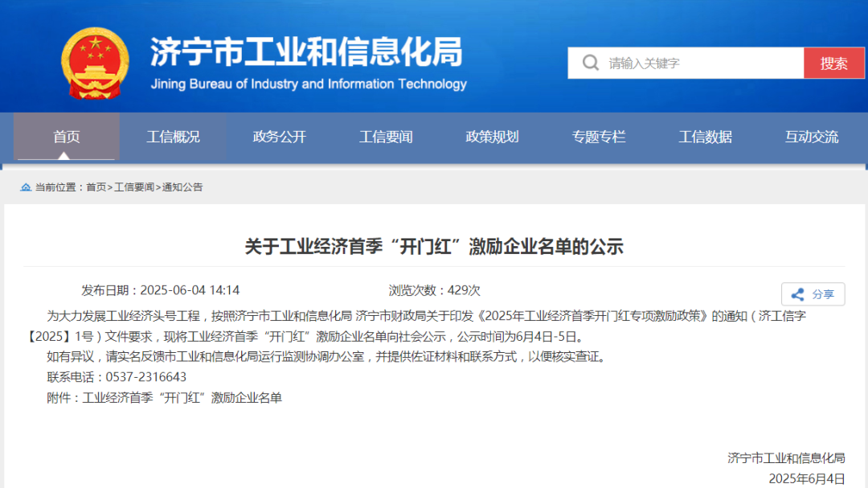Open the 工信概况 nav tab
868x488 pixels.
[173, 137]
